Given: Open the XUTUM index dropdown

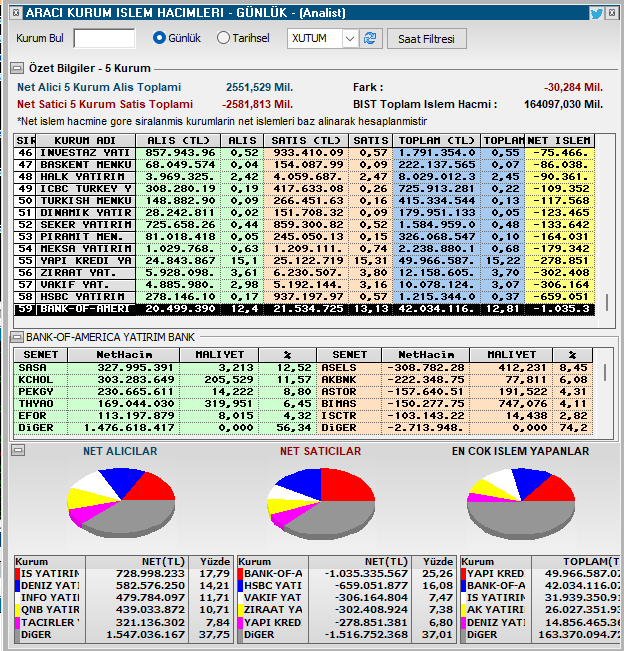Looking at the screenshot, I should tap(349, 38).
